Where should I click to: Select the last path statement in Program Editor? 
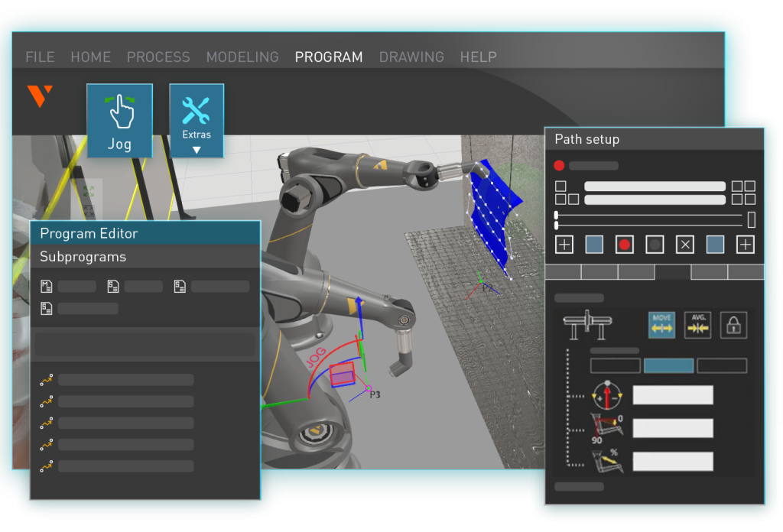click(47, 465)
